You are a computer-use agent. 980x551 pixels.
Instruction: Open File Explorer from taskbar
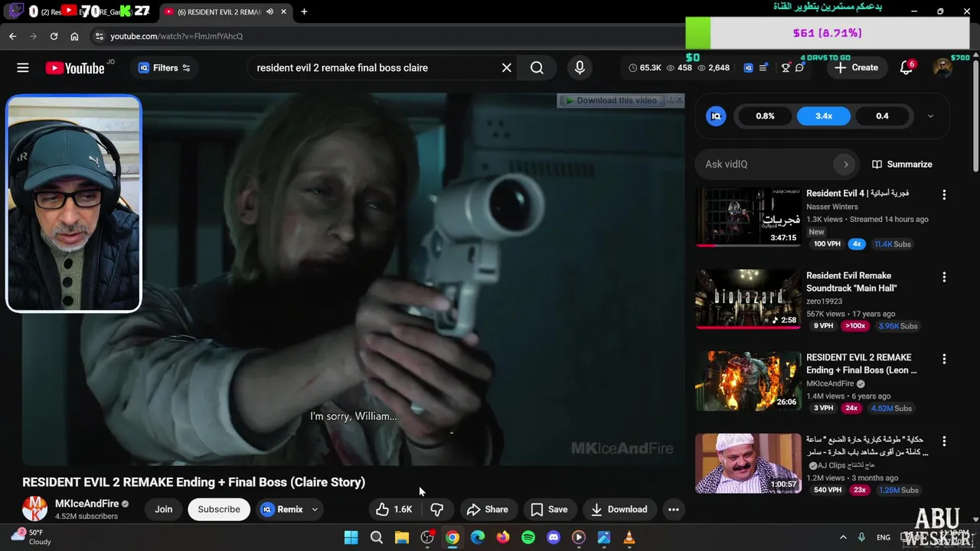click(401, 537)
